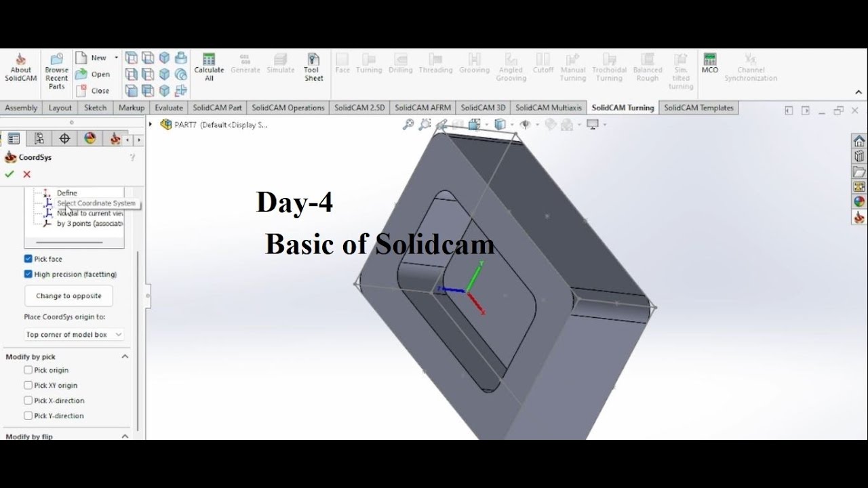Select the Trochoidal Turning operation
Screen dimensions: 868x488
pos(609,68)
